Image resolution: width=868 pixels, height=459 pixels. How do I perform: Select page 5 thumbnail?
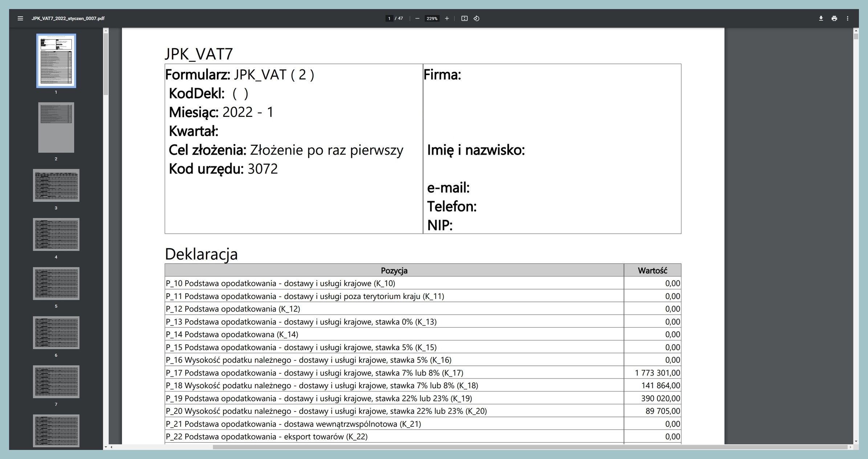(x=56, y=283)
